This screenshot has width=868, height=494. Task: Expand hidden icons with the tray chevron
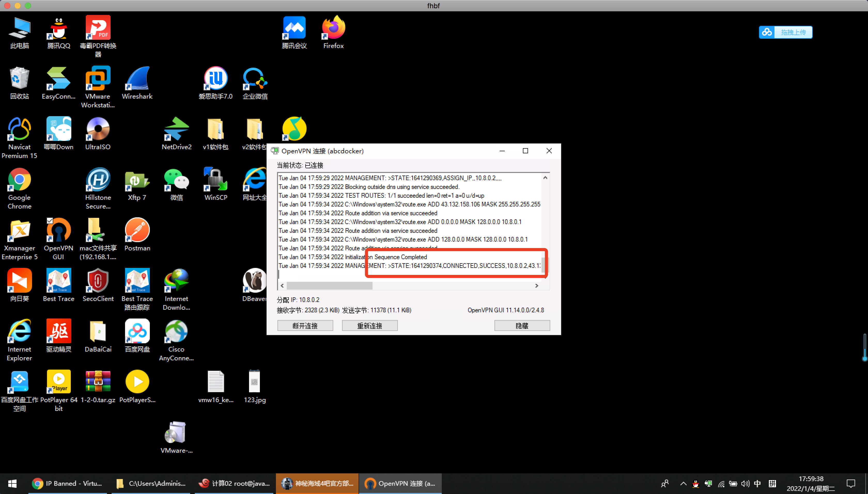[683, 483]
